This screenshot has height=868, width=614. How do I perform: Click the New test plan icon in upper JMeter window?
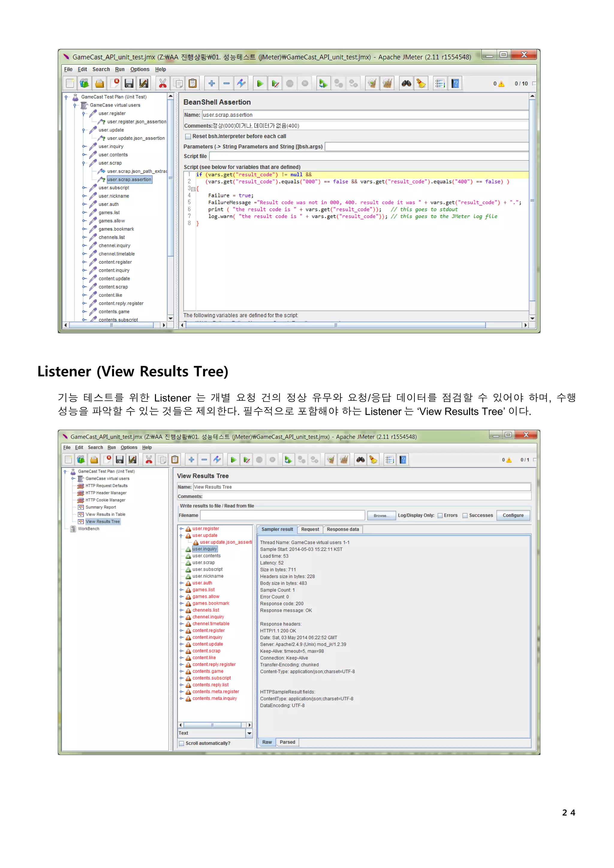click(x=70, y=83)
